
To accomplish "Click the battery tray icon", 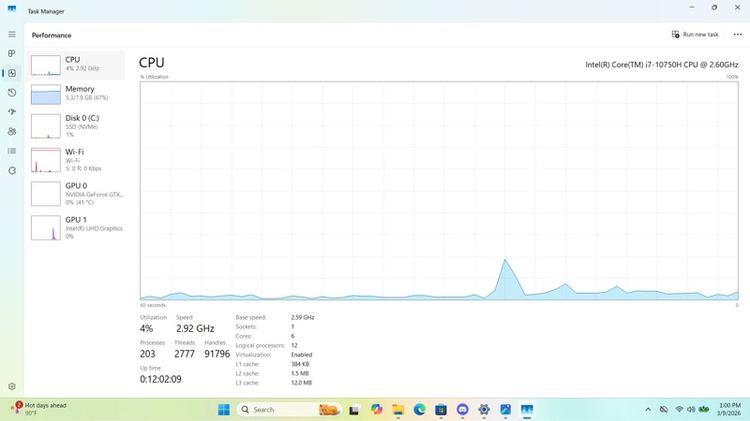I will click(704, 410).
